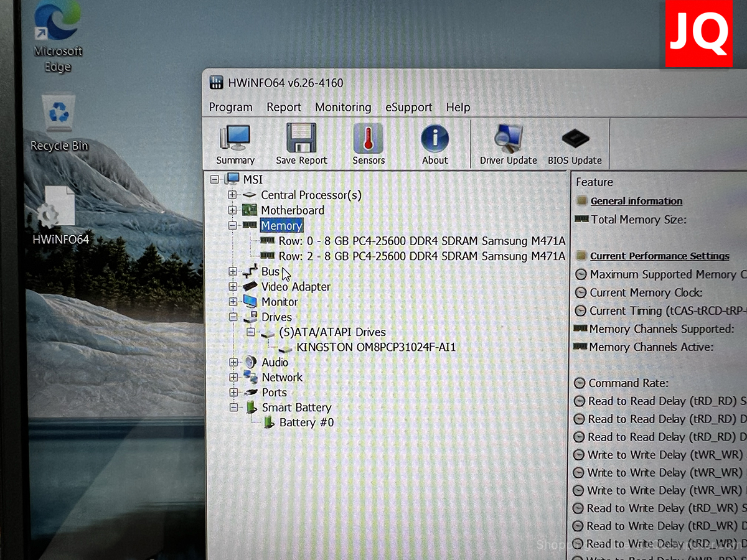Click the Bus node icon
This screenshot has width=747, height=560.
click(x=250, y=271)
